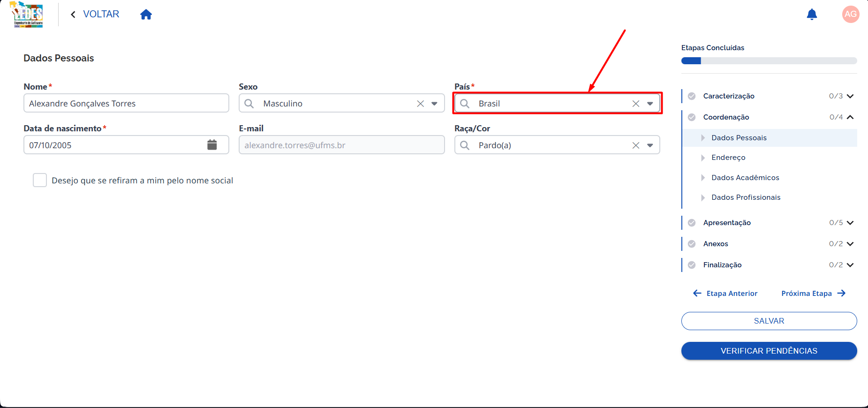Click the search icon in Raça/Cor field
This screenshot has height=408, width=868.
465,145
